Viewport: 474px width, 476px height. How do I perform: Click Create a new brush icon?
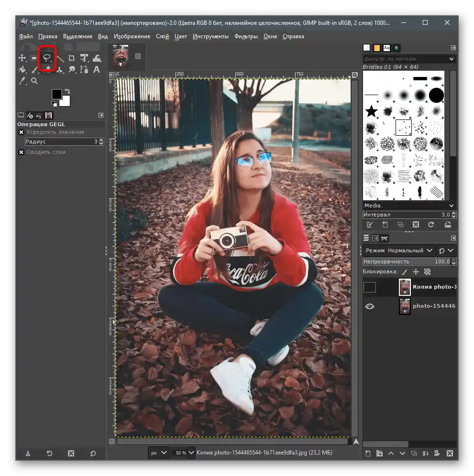click(385, 225)
